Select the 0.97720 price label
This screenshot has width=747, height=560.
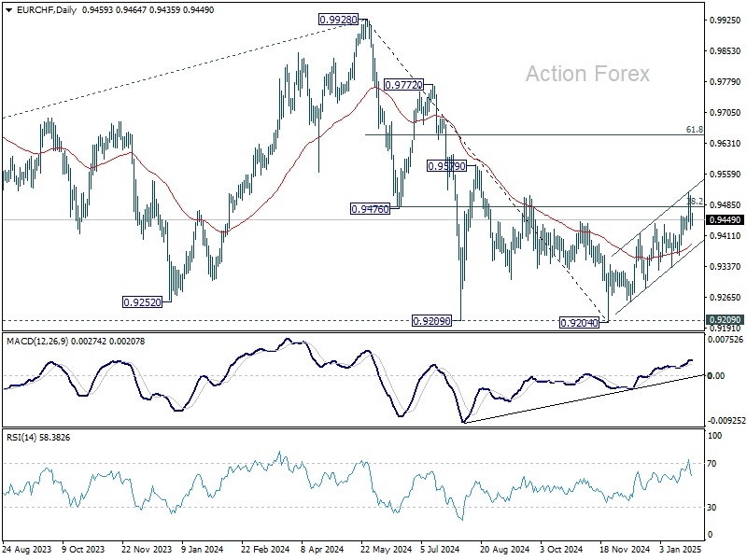click(x=403, y=85)
